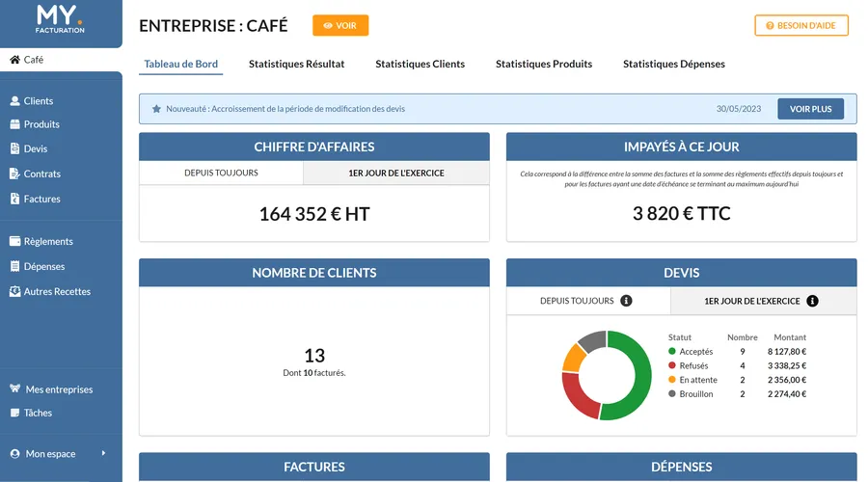The image size is (868, 482).
Task: Click the Règlements icon in sidebar
Action: coord(14,242)
